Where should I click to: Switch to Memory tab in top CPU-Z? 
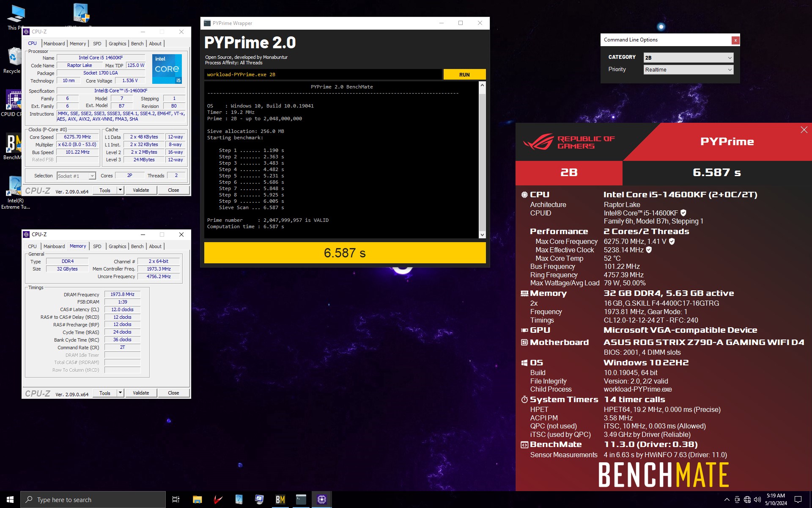[x=78, y=44]
